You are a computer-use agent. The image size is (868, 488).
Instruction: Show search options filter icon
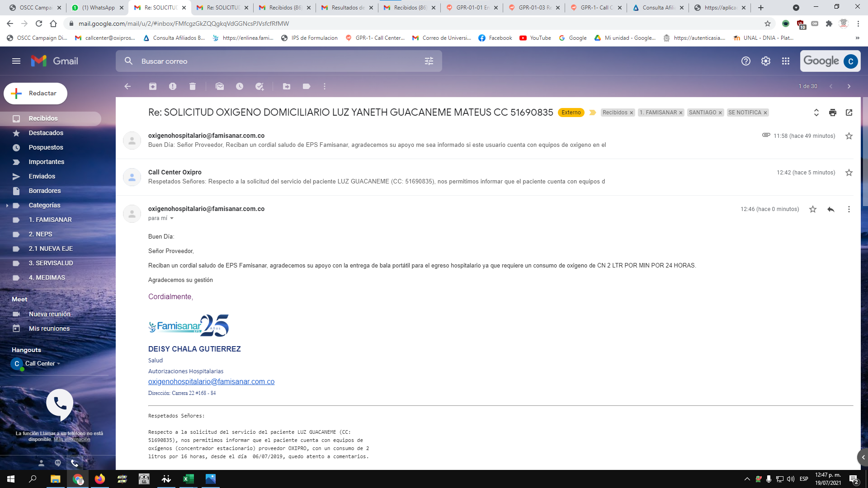pyautogui.click(x=429, y=61)
